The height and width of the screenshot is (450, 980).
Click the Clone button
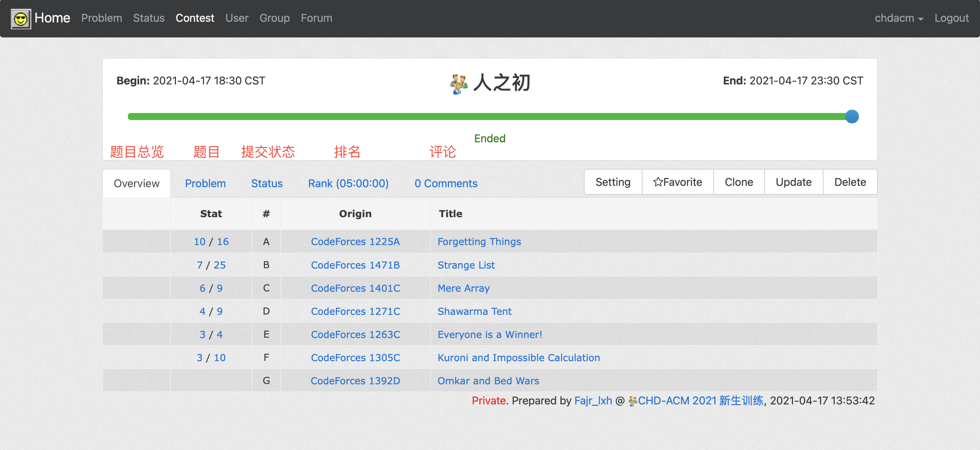[x=738, y=182]
